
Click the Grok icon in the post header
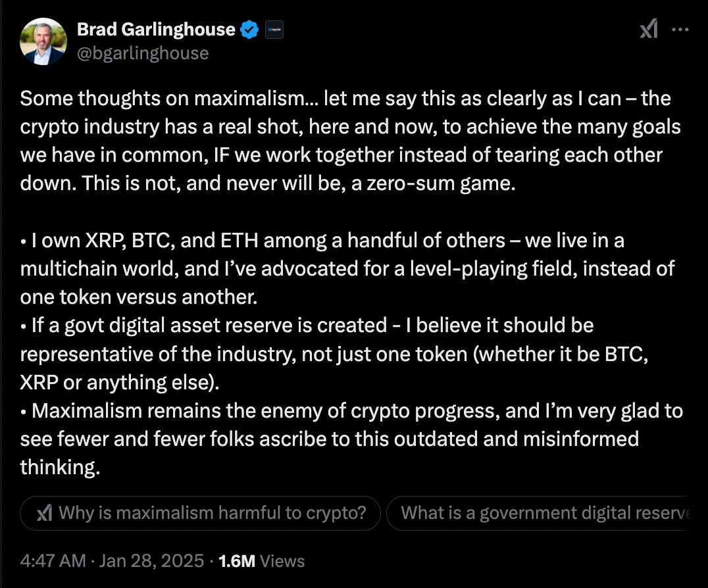click(x=648, y=30)
